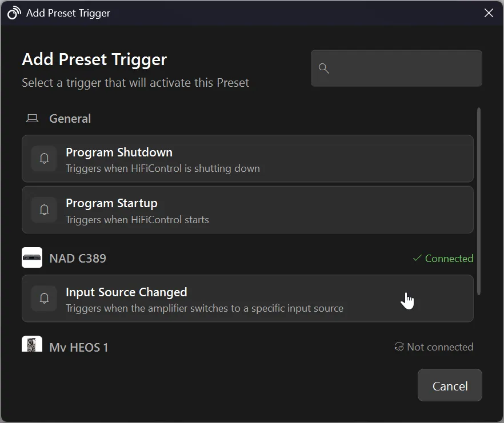504x423 pixels.
Task: Click the bell icon on Program Startup
Action: point(44,210)
